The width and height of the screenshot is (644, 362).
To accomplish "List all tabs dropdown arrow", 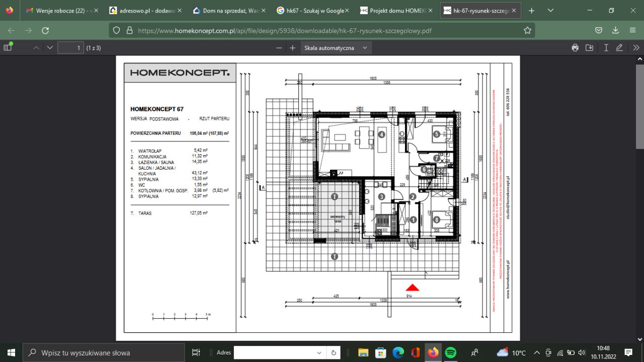I will 550,11.
